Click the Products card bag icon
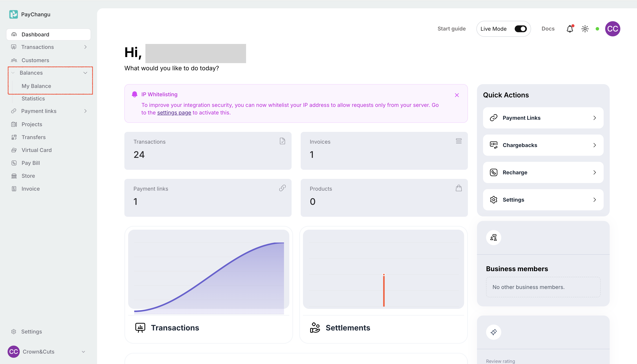Viewport: 637px width, 364px height. pos(458,188)
